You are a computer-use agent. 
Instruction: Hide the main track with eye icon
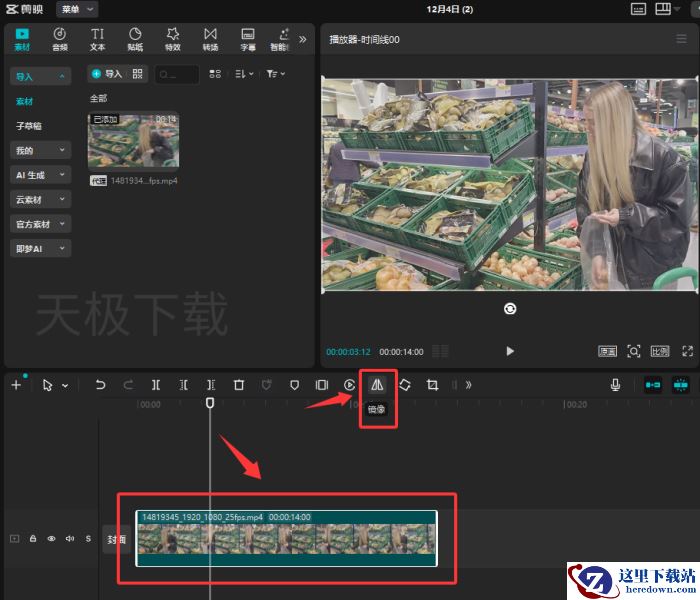51,538
